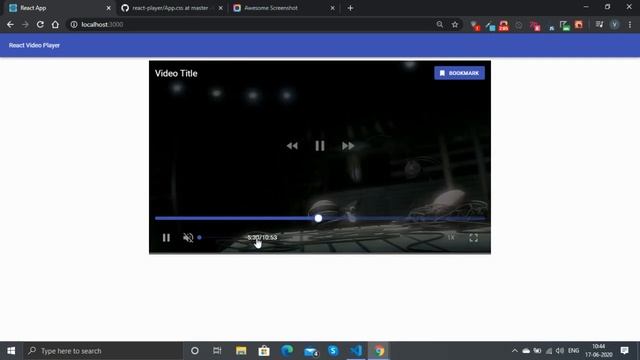The height and width of the screenshot is (360, 640).
Task: Close the React App tab
Action: coord(109,8)
